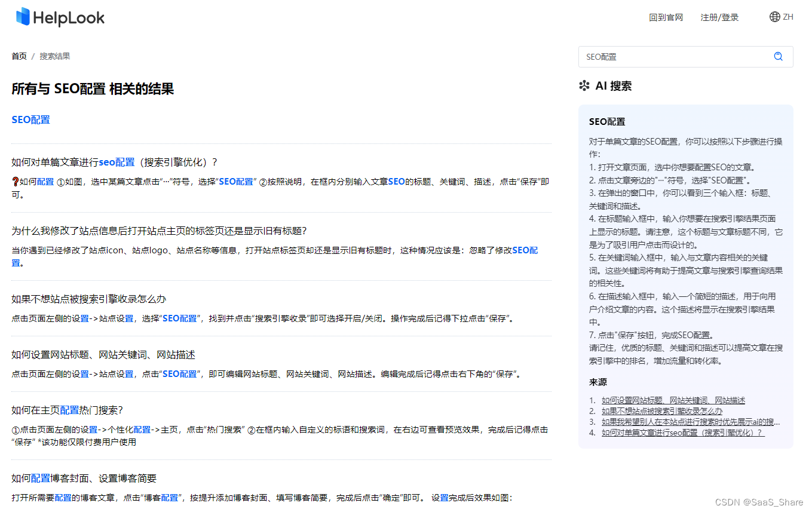Click AI step 7 点击"保存"按钮 text
The width and height of the screenshot is (812, 512).
tap(651, 335)
